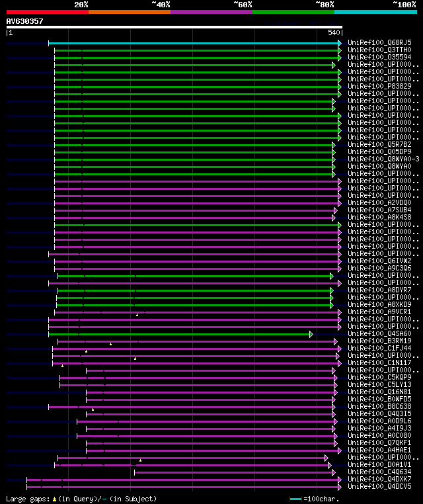Viewport: 423px width, 504px height.
Task: Click the short purple alignment bar for C4Q634
Action: [x=233, y=472]
